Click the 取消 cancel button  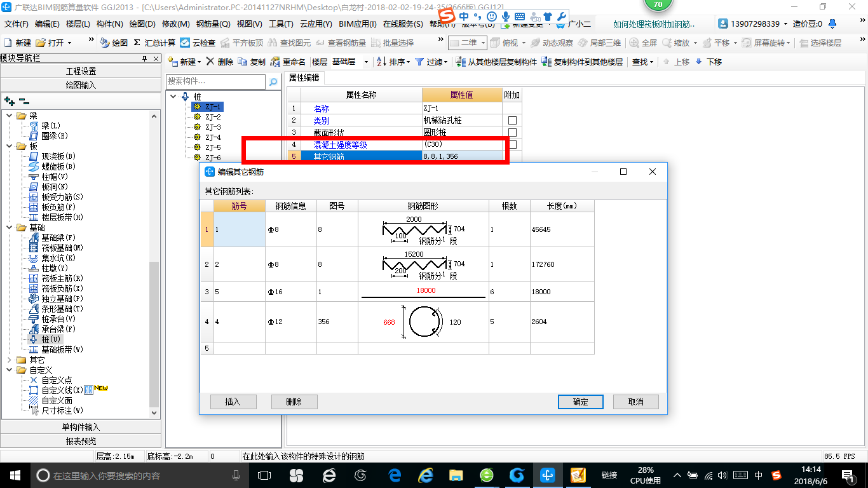point(636,402)
